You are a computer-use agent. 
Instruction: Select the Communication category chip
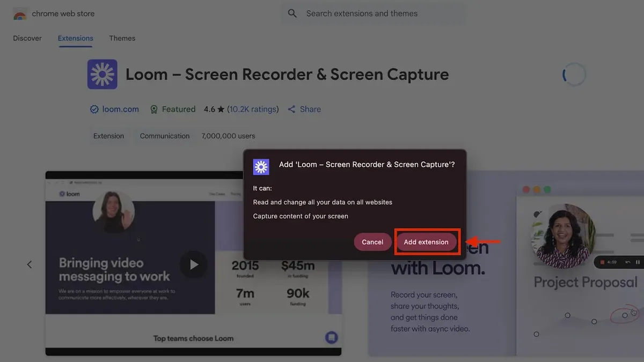coord(165,136)
